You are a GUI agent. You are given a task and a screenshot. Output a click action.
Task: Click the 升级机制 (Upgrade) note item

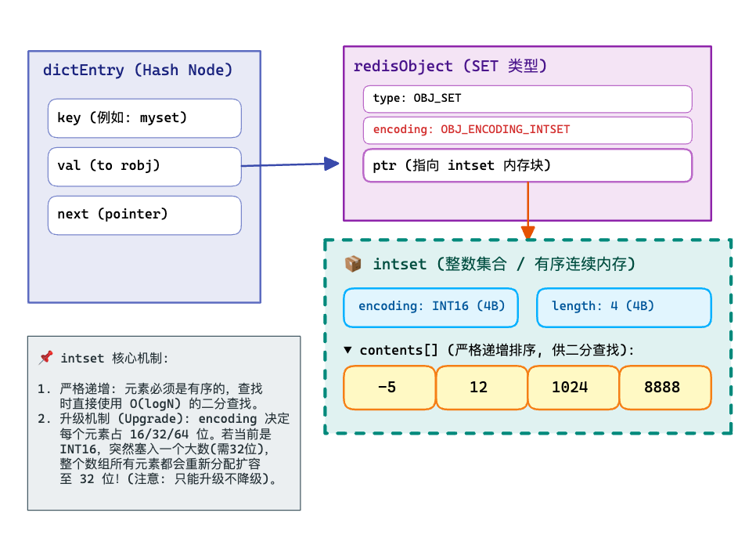[x=164, y=449]
